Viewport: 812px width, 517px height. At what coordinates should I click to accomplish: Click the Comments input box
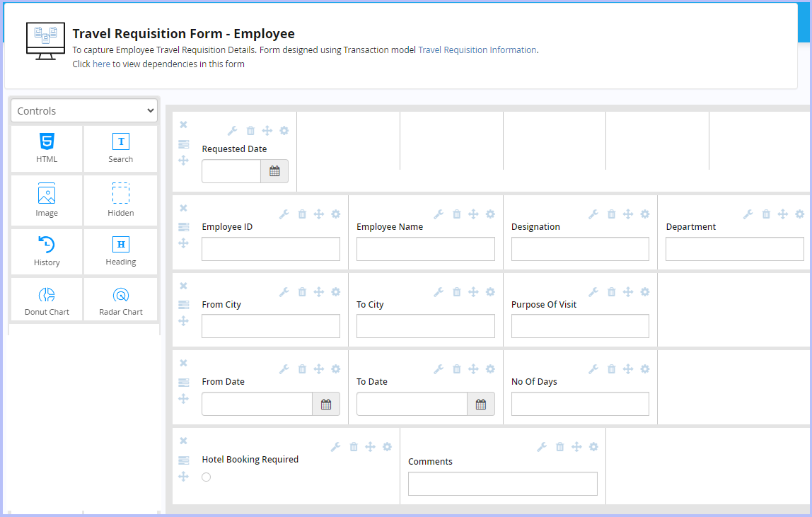pos(503,483)
